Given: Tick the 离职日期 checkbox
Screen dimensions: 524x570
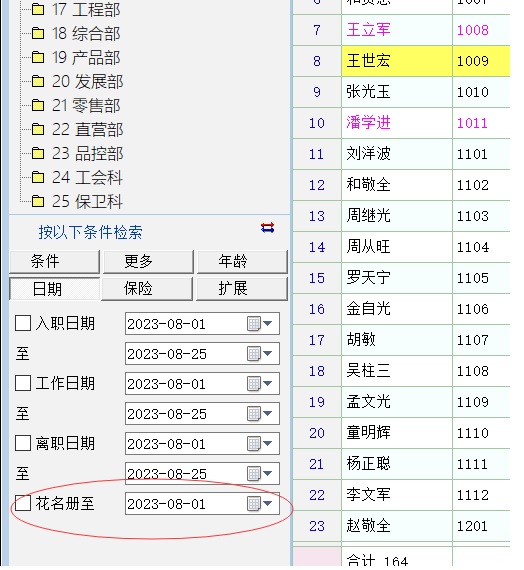Looking at the screenshot, I should pos(23,443).
